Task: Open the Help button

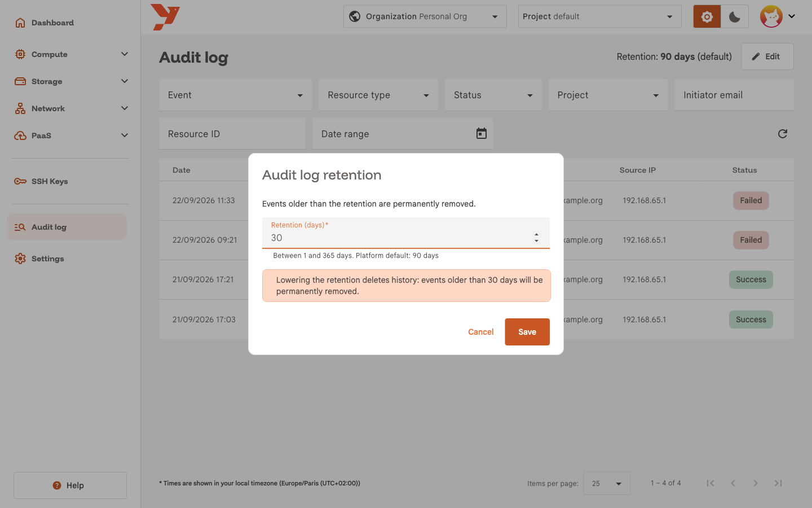Action: (70, 485)
